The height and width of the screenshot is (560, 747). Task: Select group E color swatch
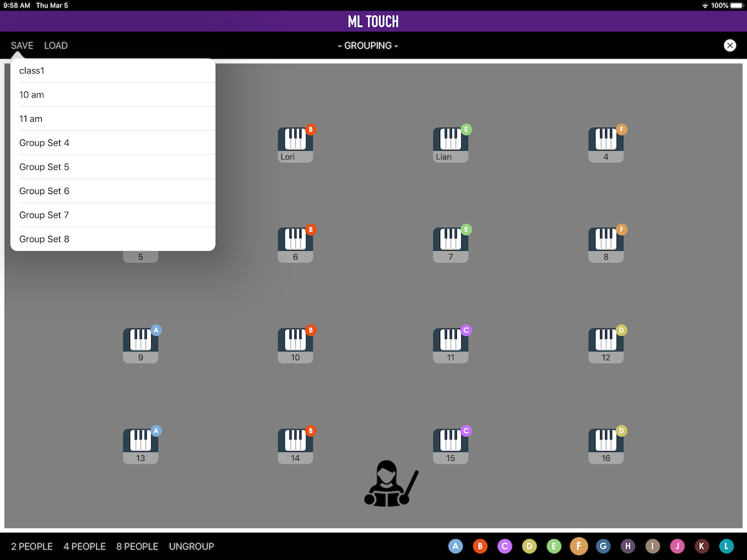(554, 546)
